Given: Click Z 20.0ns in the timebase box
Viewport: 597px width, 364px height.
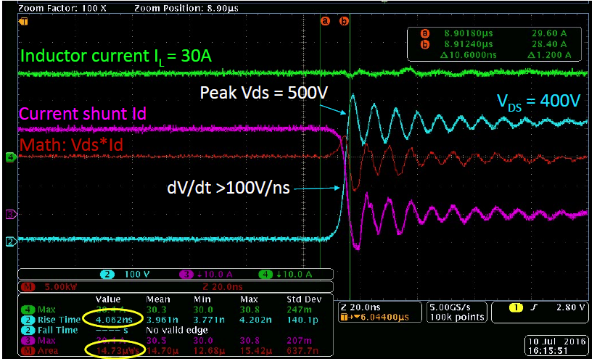Looking at the screenshot, I should pyautogui.click(x=361, y=307).
